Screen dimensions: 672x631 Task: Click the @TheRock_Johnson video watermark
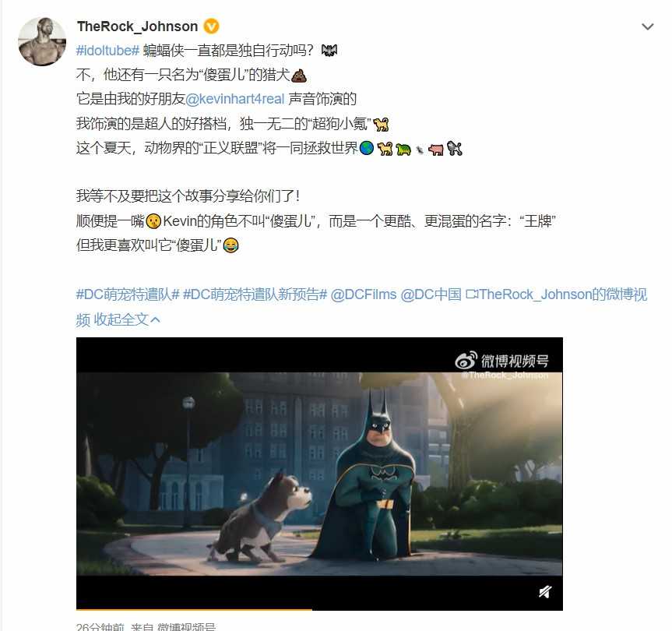(505, 375)
